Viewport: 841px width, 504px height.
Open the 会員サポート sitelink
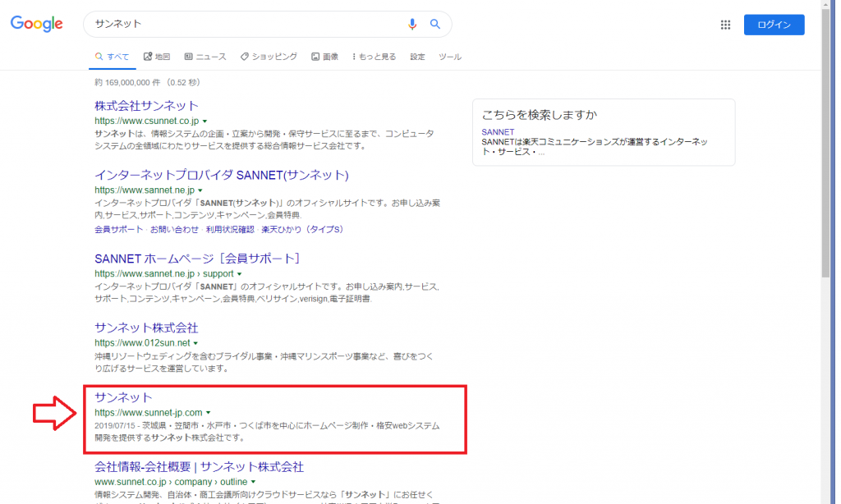118,230
